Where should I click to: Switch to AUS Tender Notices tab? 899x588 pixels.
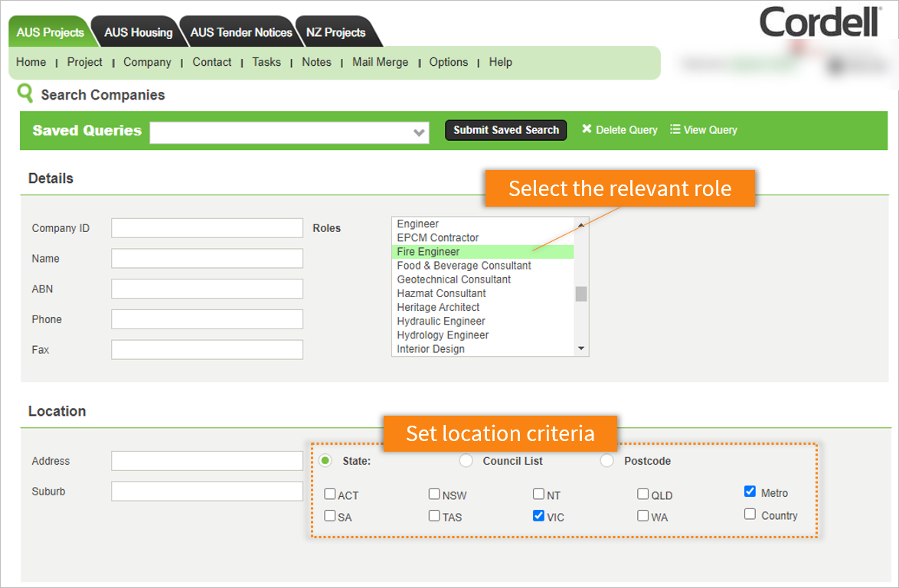click(240, 32)
